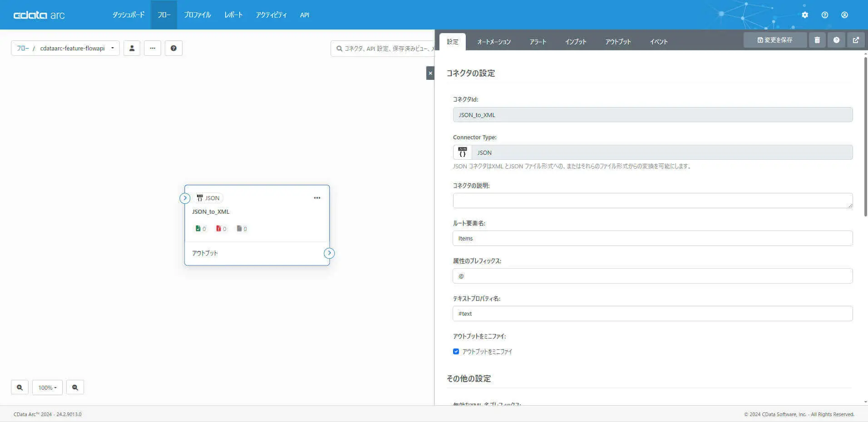Zoom in on the flow canvas
This screenshot has height=422, width=868.
(x=20, y=388)
